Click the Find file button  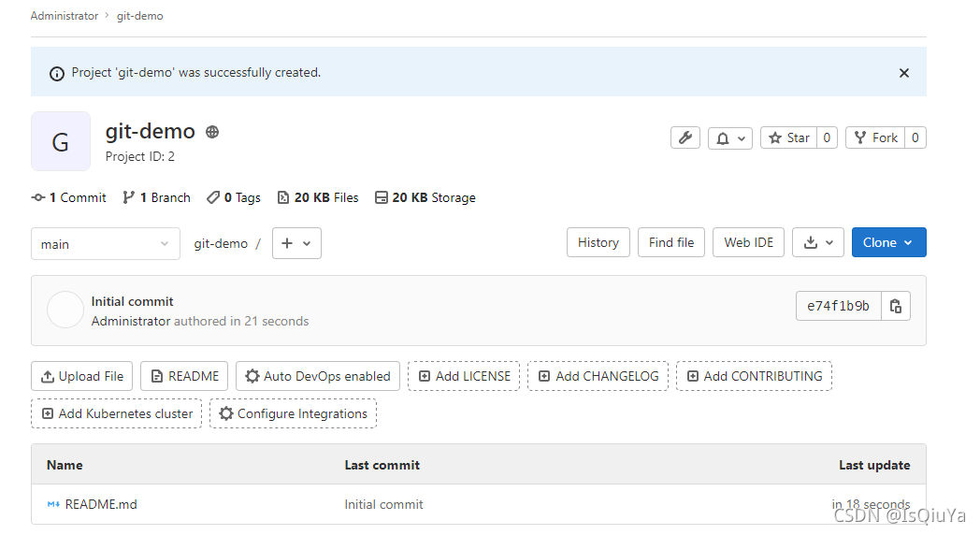click(671, 242)
